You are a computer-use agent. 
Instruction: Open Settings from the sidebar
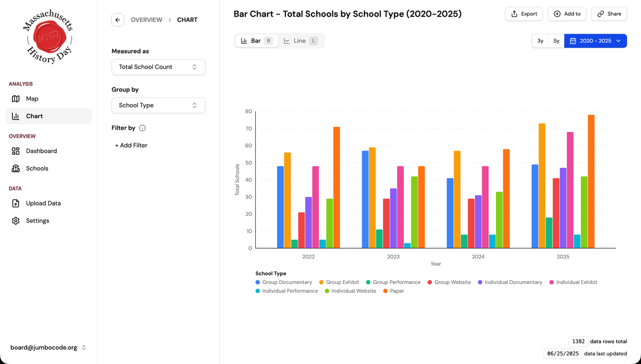[x=37, y=220]
